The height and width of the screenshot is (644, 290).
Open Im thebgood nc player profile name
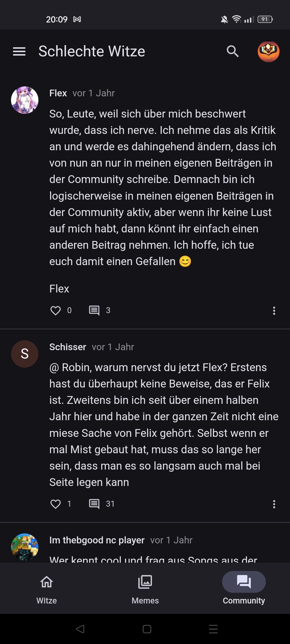[x=97, y=540]
